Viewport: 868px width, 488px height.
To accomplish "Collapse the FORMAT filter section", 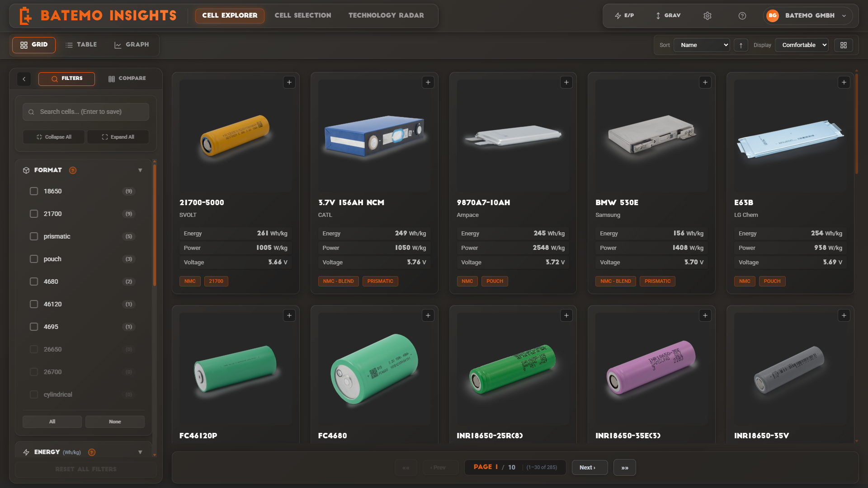I will [x=140, y=170].
